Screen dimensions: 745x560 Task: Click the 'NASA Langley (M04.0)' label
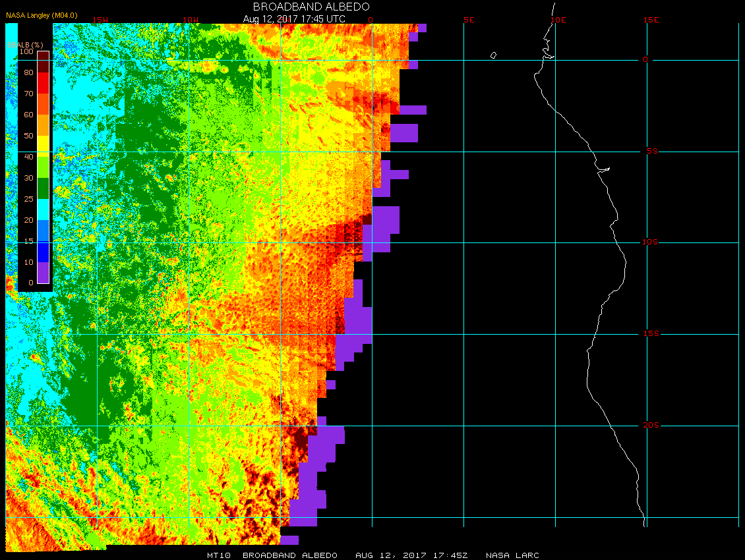[x=42, y=15]
